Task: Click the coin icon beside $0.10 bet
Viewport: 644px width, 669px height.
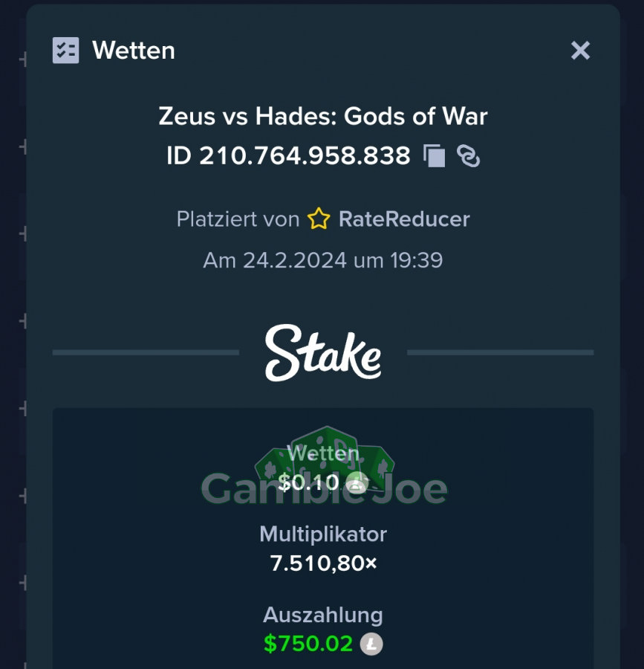Action: 357,483
